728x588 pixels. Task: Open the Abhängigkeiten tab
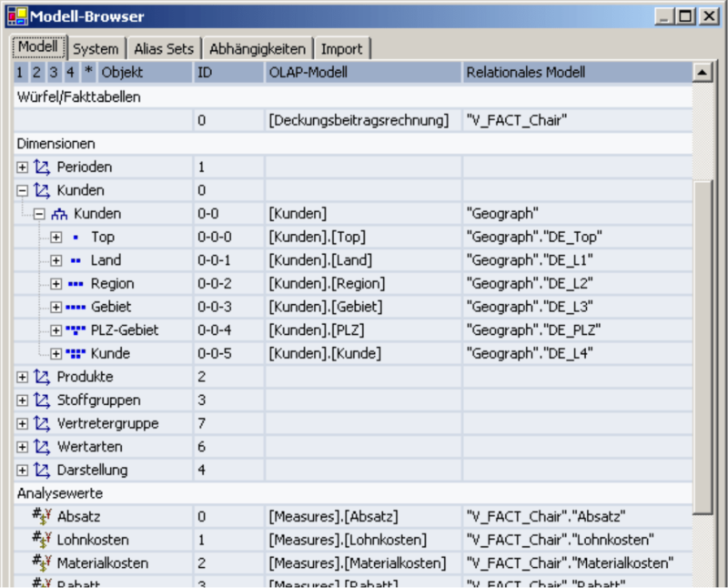click(x=258, y=49)
